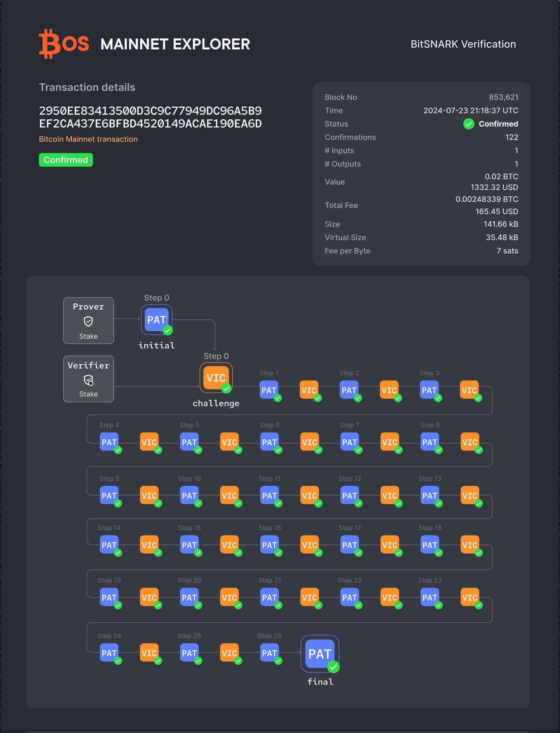Image resolution: width=560 pixels, height=733 pixels.
Task: Open the Bitcoin Mainnet transaction link
Action: (88, 139)
